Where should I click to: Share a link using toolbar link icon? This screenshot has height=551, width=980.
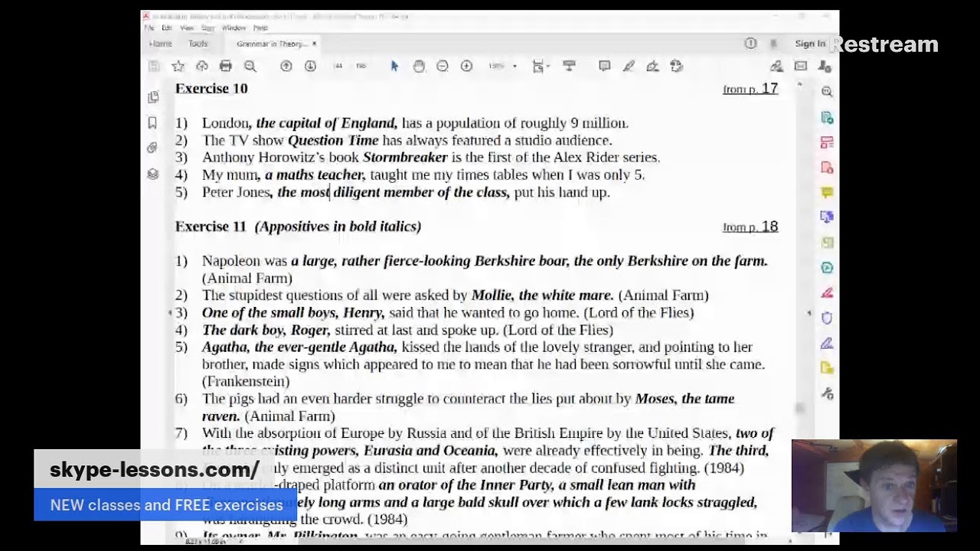coord(776,67)
